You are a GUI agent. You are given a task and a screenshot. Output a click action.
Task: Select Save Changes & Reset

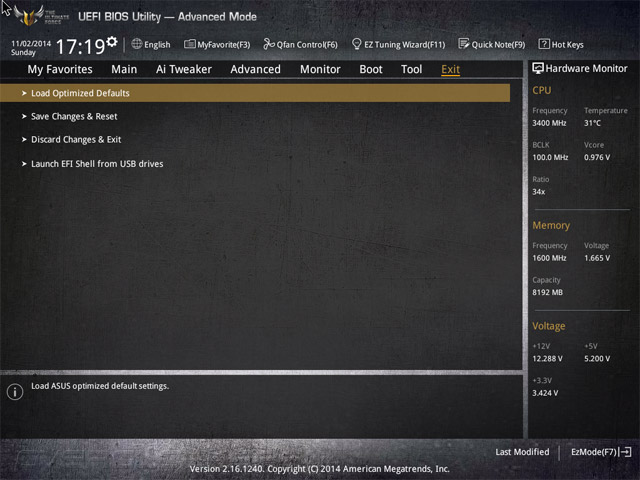pos(74,116)
